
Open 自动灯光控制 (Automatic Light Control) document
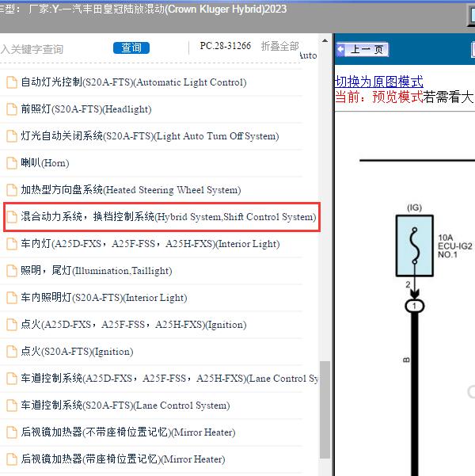point(134,82)
